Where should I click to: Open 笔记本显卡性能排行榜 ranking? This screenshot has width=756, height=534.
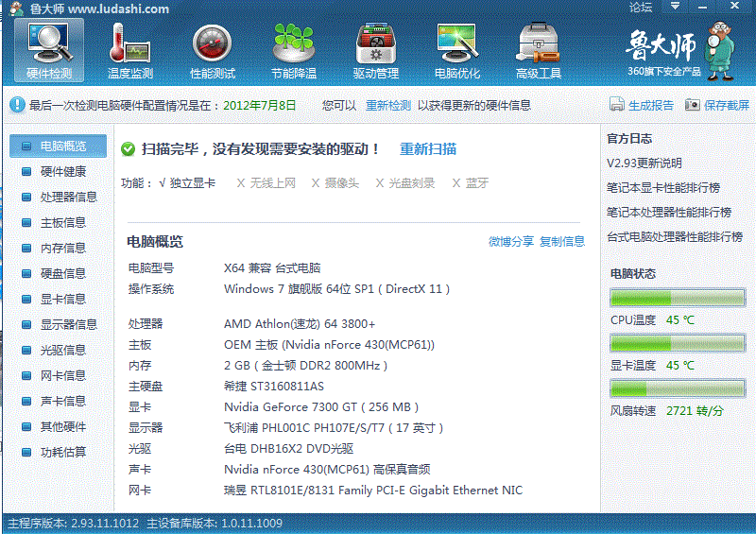pos(663,188)
